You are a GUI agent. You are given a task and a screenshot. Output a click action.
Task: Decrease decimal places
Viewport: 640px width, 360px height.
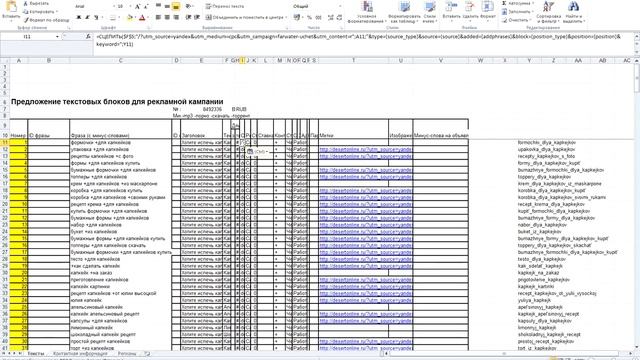click(339, 18)
